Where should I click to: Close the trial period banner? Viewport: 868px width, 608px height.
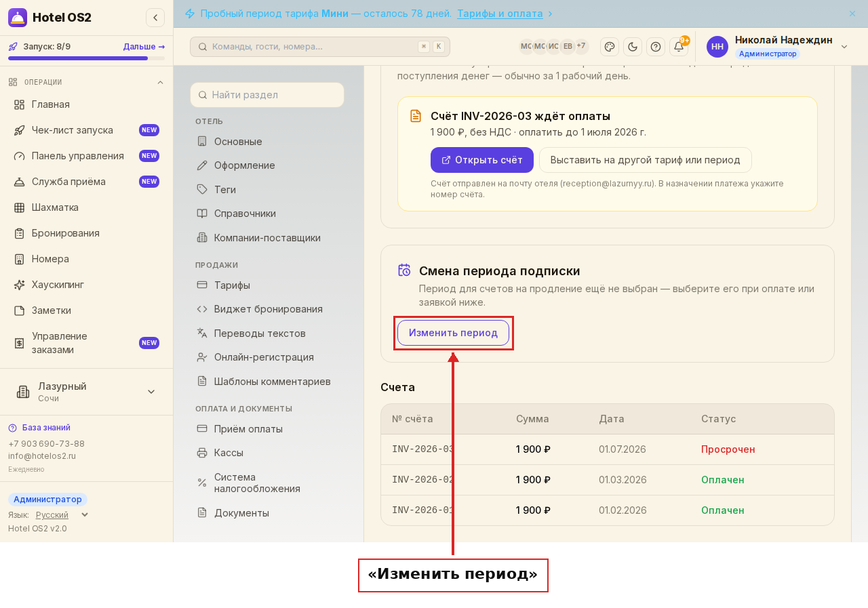pyautogui.click(x=852, y=14)
